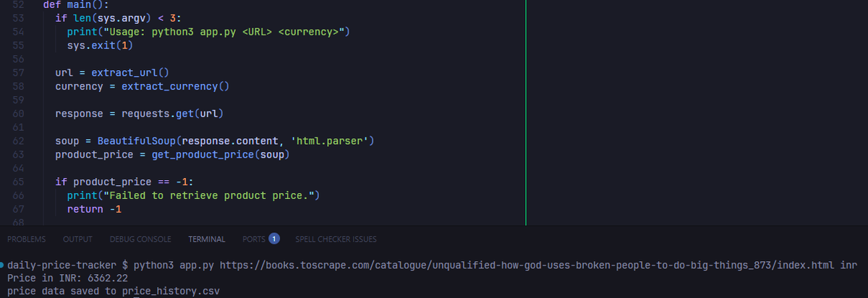Image resolution: width=868 pixels, height=298 pixels.
Task: Switch to the OUTPUT tab
Action: tap(77, 239)
